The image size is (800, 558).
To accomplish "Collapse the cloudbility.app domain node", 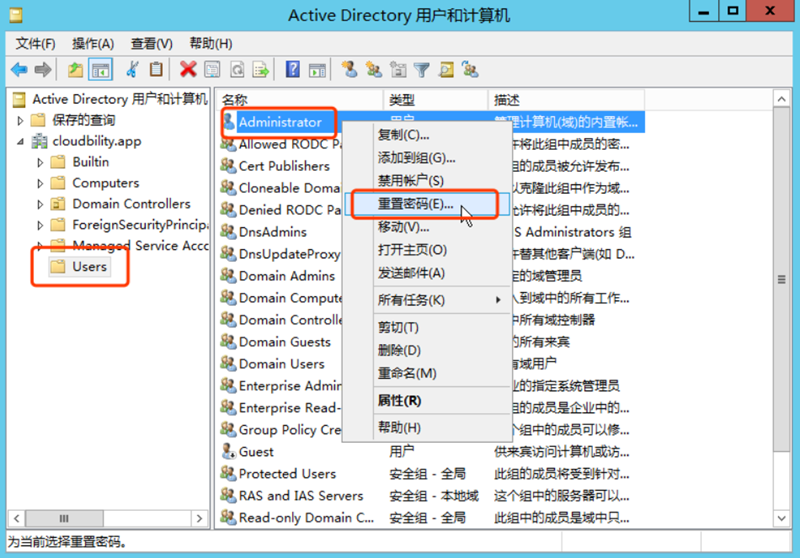I will coord(21,141).
